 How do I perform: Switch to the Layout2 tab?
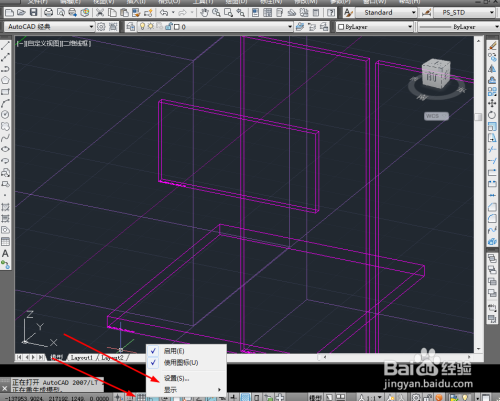[x=112, y=357]
